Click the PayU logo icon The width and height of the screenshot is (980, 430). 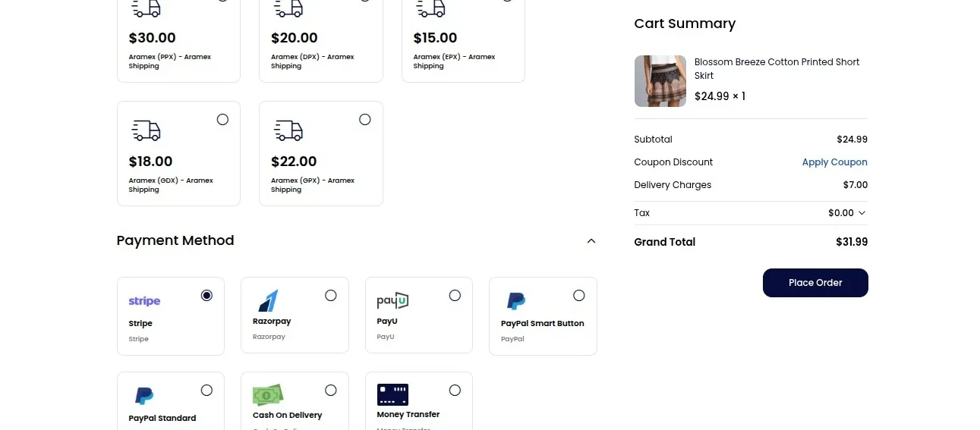point(392,300)
